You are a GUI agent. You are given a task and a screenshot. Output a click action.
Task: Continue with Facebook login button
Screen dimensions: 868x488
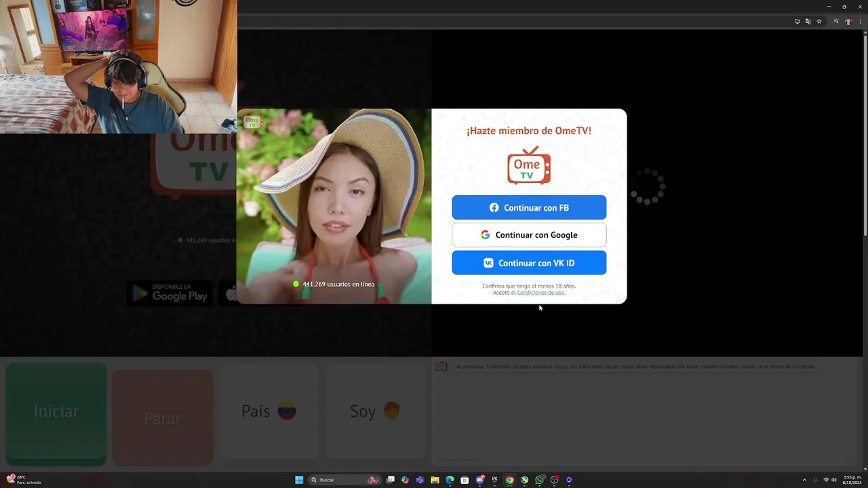pyautogui.click(x=529, y=207)
